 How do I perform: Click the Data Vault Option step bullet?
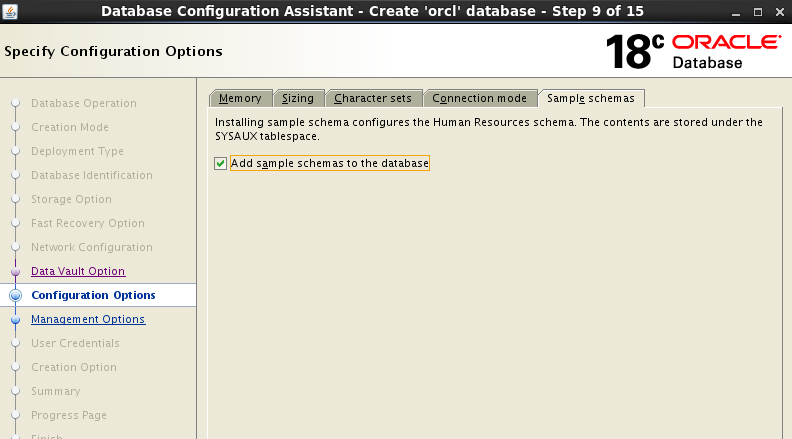[x=16, y=272]
